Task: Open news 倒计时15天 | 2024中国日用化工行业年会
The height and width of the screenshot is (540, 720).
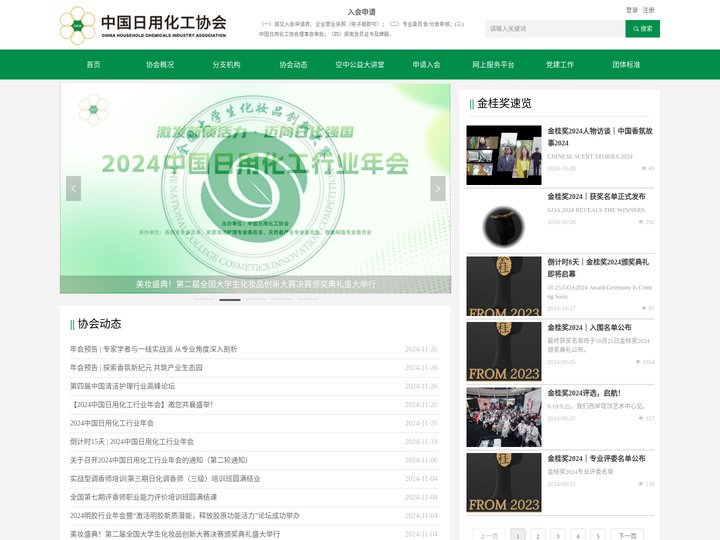Action: 132,442
